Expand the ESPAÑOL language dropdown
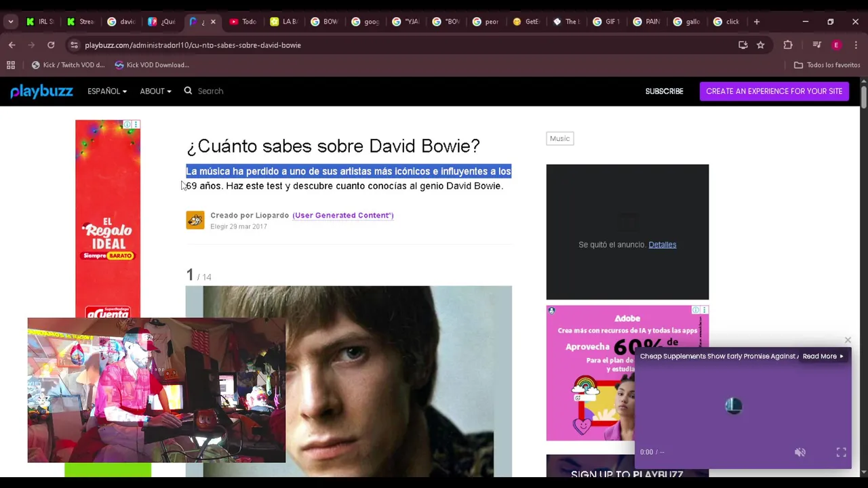The height and width of the screenshot is (488, 868). click(x=107, y=91)
